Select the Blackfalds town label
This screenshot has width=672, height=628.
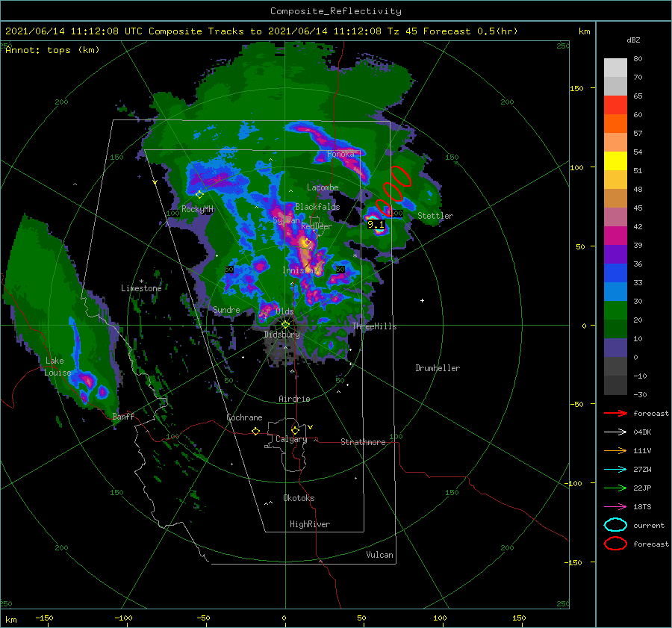pyautogui.click(x=317, y=207)
